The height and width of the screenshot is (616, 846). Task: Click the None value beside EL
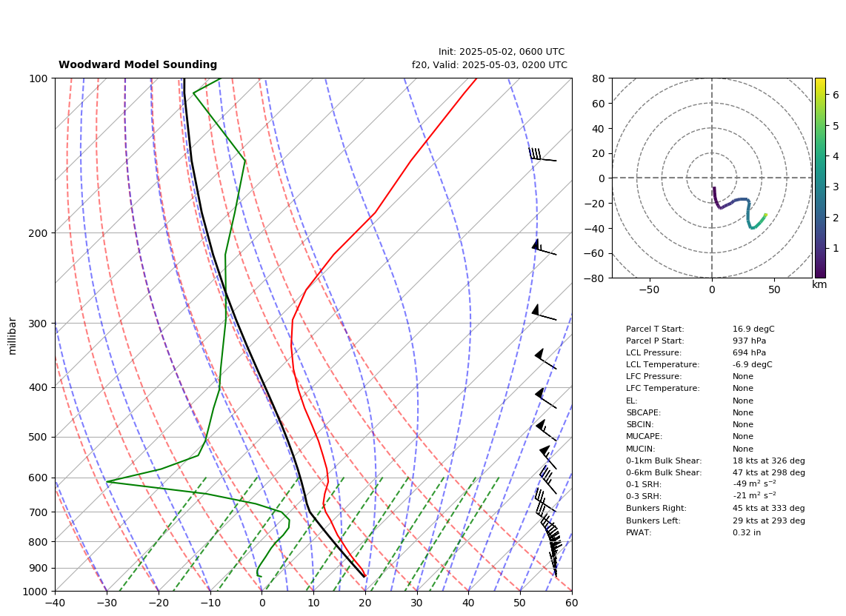tap(742, 401)
